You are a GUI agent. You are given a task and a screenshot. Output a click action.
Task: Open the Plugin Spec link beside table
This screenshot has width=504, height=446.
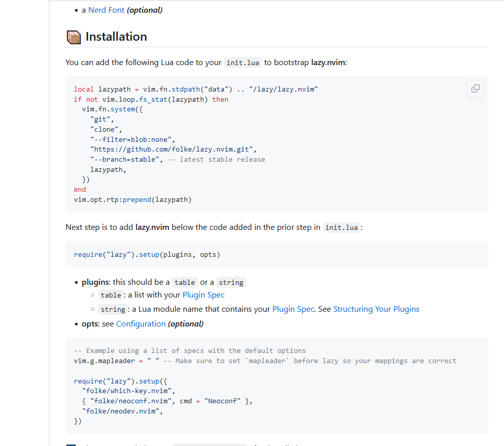coord(204,295)
